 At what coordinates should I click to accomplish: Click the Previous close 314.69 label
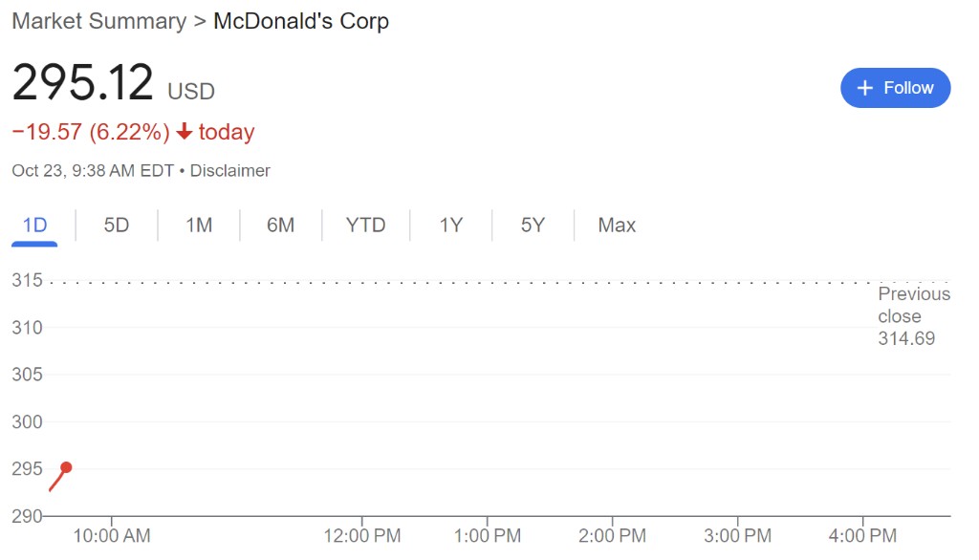pyautogui.click(x=912, y=316)
